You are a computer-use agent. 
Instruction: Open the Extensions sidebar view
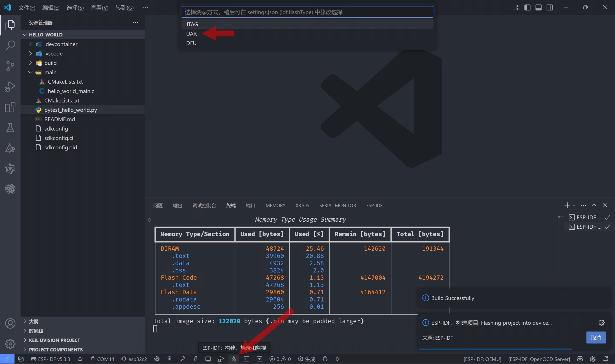(x=10, y=107)
